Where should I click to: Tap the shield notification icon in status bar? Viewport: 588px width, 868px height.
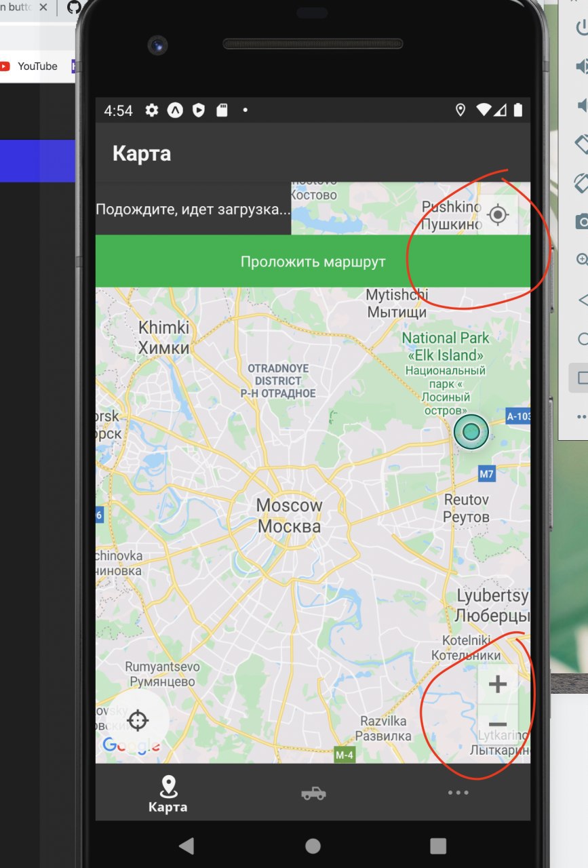[x=198, y=110]
